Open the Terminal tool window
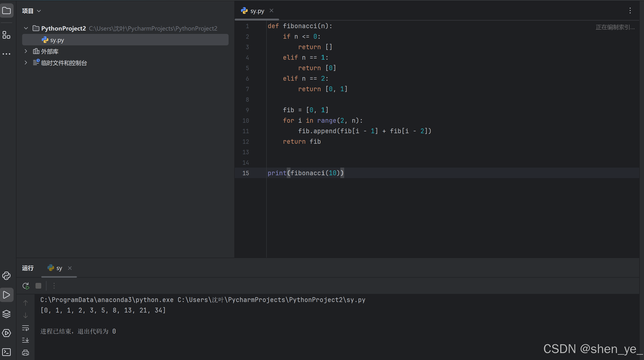 (6, 352)
